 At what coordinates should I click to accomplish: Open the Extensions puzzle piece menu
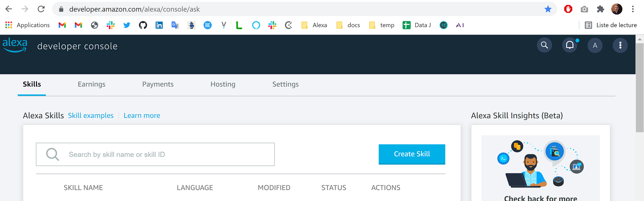tap(601, 9)
